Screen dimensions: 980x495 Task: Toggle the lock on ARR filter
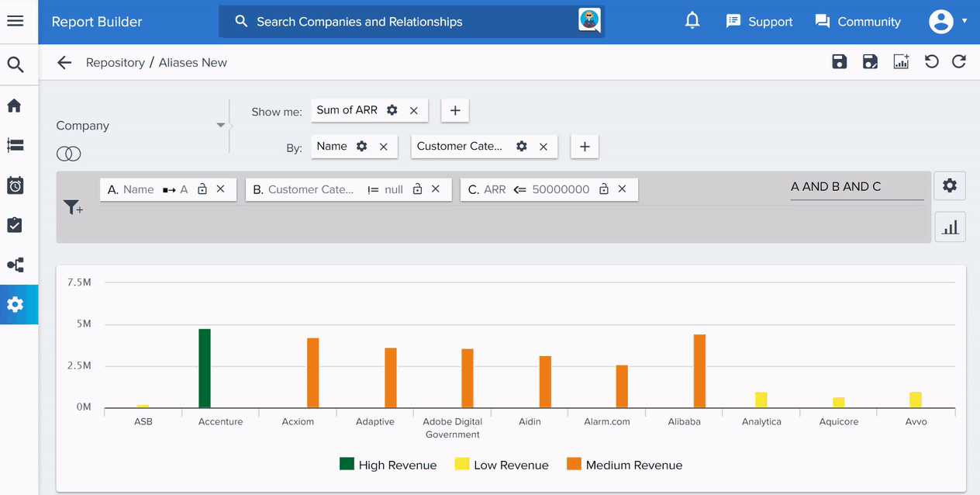click(x=604, y=189)
